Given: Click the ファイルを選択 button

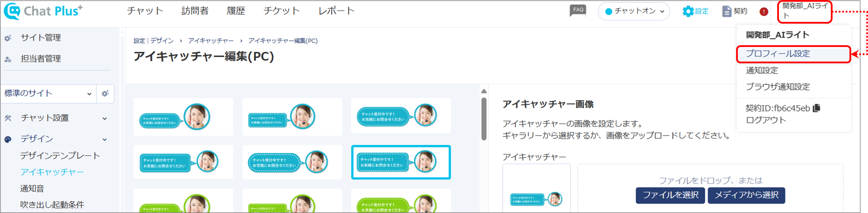Looking at the screenshot, I should tap(670, 195).
